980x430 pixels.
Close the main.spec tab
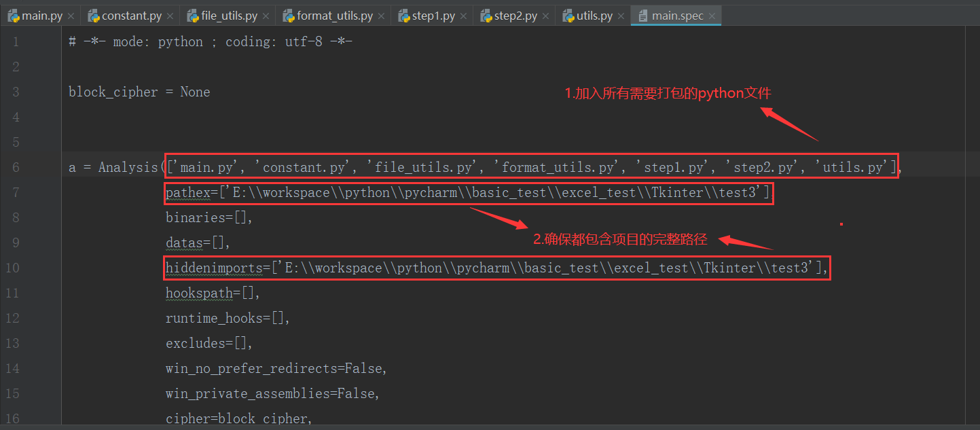tap(712, 14)
